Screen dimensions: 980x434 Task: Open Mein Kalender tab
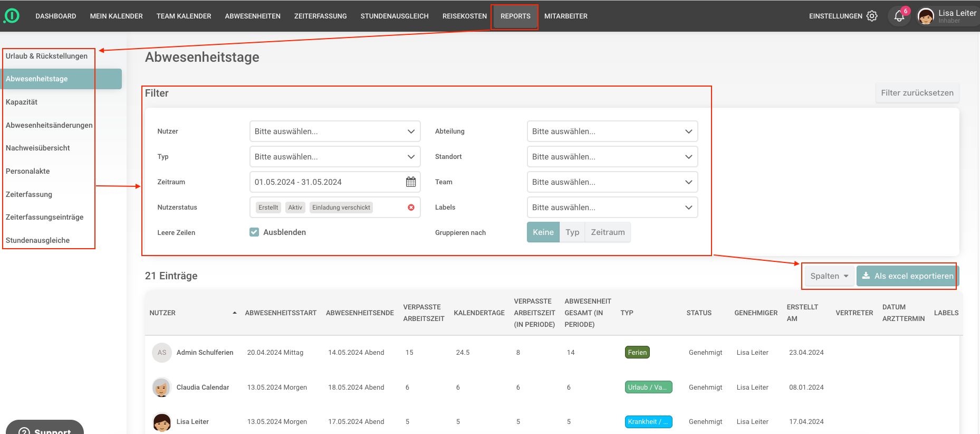117,16
